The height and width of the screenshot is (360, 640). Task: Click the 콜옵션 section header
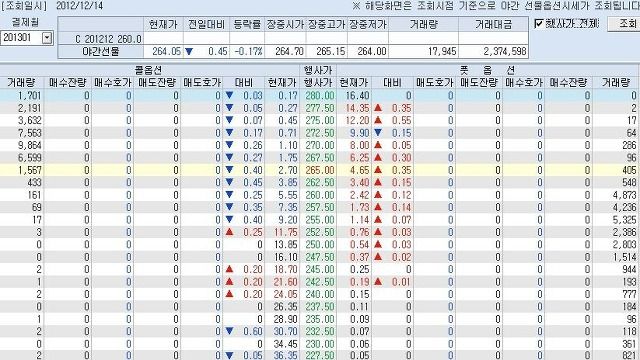pyautogui.click(x=149, y=70)
